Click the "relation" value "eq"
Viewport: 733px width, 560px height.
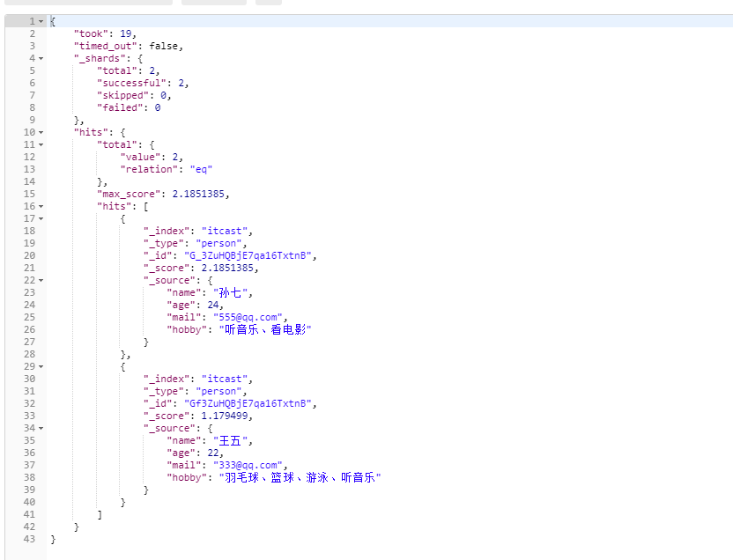[201, 169]
